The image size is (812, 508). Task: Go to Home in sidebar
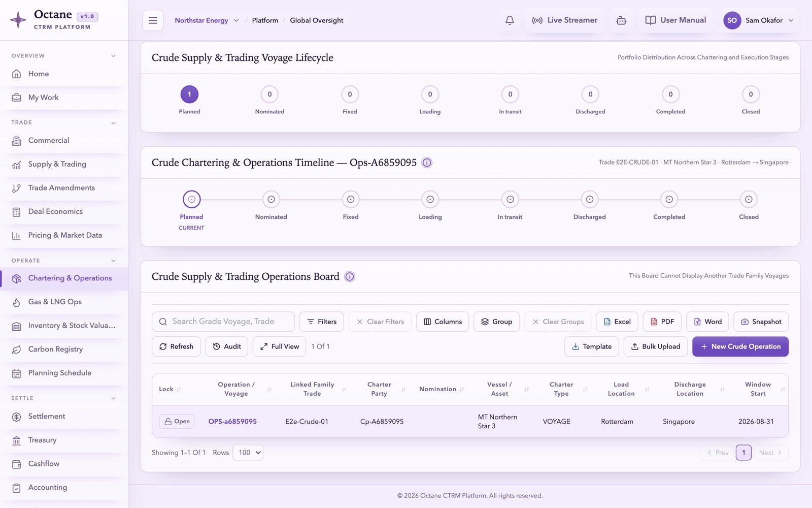[x=64, y=74]
